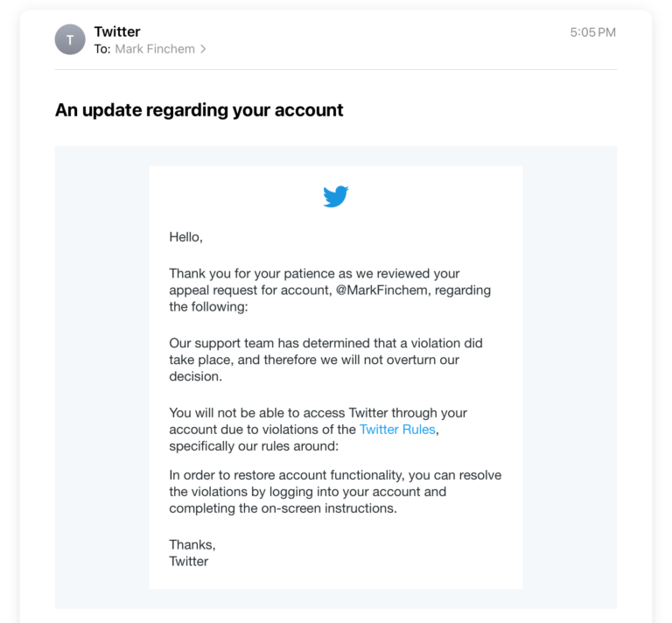This screenshot has width=672, height=623.
Task: Click "the following:" text line
Action: [208, 307]
